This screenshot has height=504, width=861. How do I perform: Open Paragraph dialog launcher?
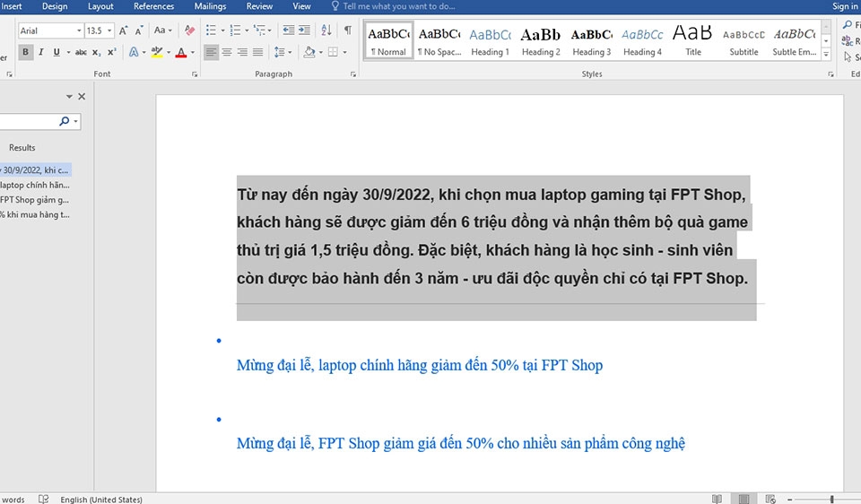point(352,74)
